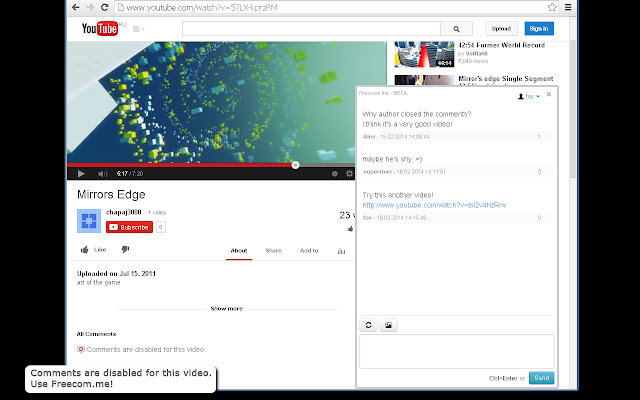Click vote count on fox's comment
Image resolution: width=640 pixels, height=400 pixels.
(539, 218)
